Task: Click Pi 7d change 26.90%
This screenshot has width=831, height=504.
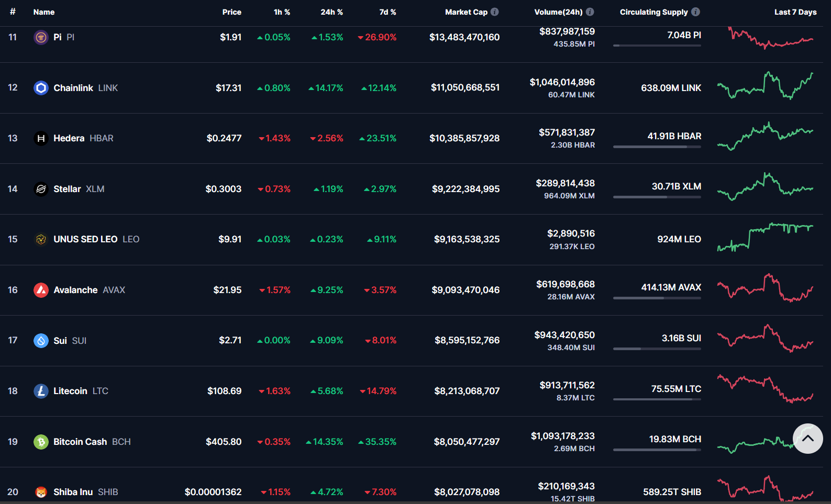Action: click(377, 37)
